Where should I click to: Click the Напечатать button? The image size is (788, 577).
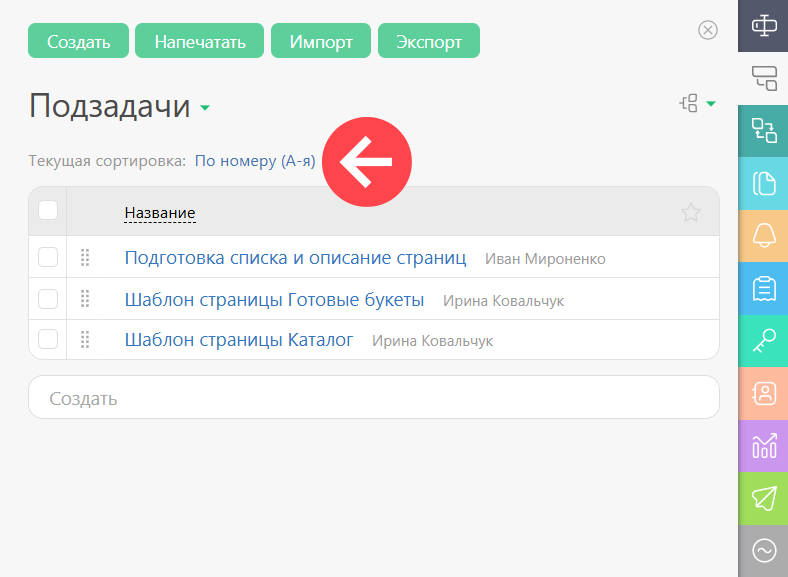click(x=200, y=41)
